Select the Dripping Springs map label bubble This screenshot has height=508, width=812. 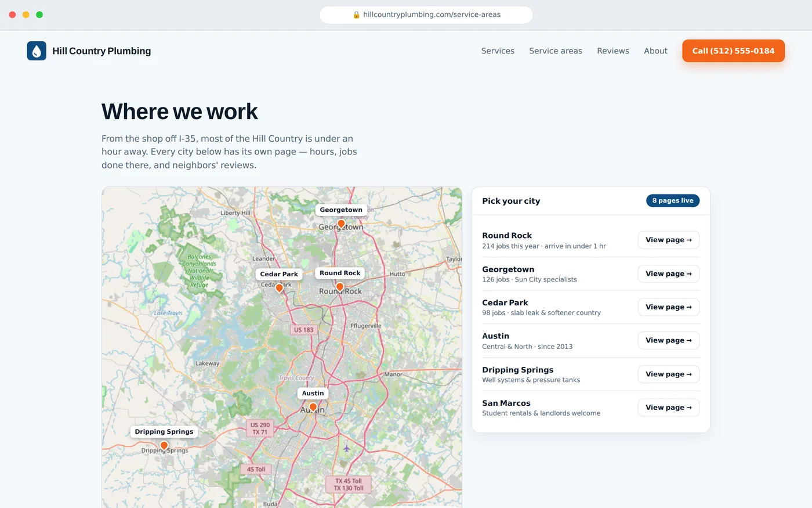pyautogui.click(x=164, y=431)
